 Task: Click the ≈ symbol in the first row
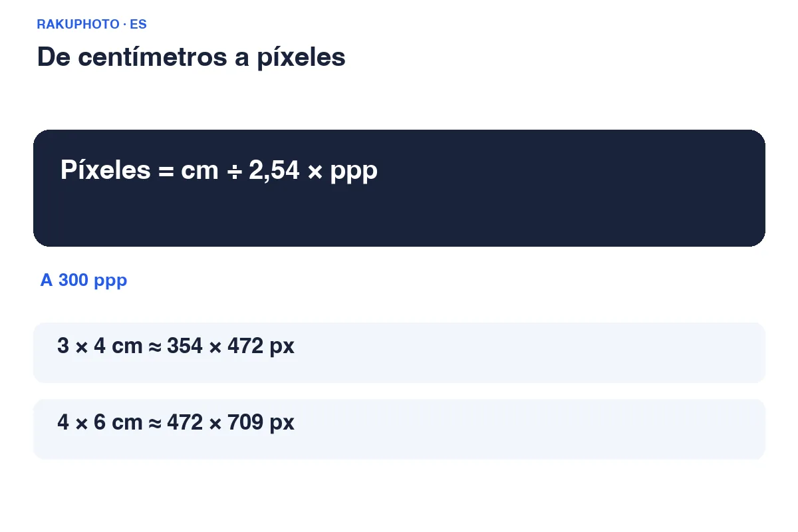[155, 347]
